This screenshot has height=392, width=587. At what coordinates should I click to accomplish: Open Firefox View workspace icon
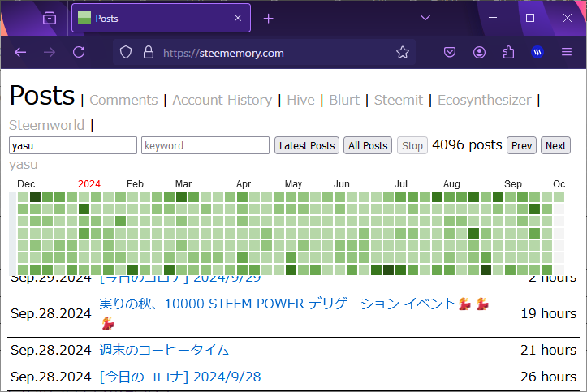[x=50, y=18]
